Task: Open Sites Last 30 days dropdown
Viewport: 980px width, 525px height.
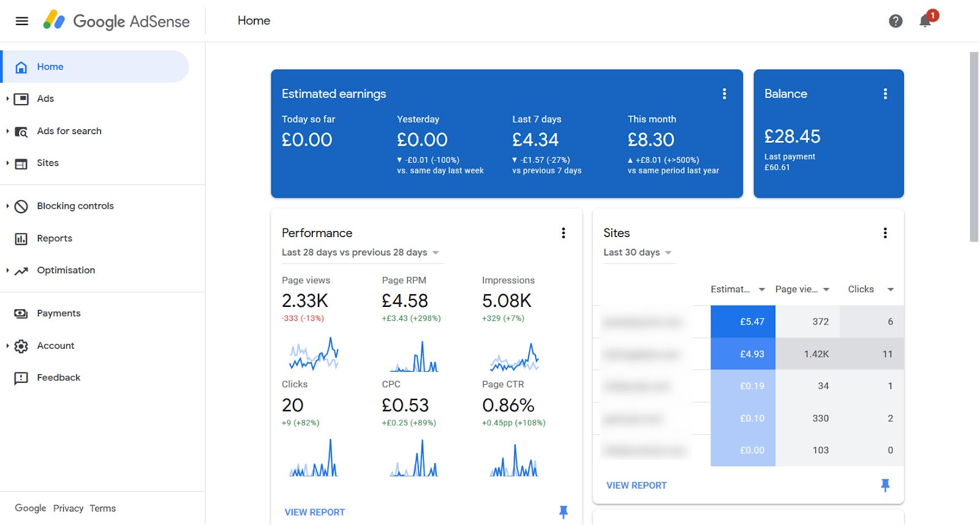Action: point(637,252)
